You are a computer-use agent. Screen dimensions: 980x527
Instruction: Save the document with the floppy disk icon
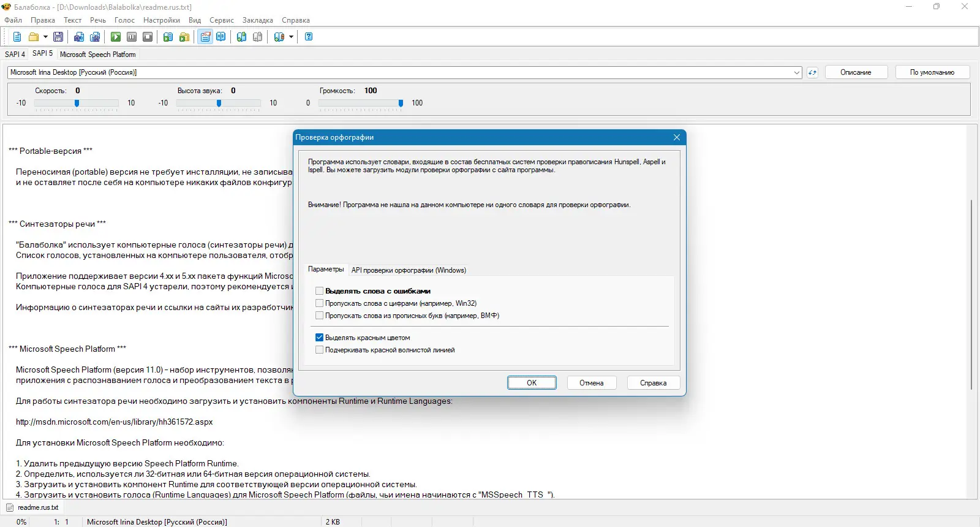58,37
